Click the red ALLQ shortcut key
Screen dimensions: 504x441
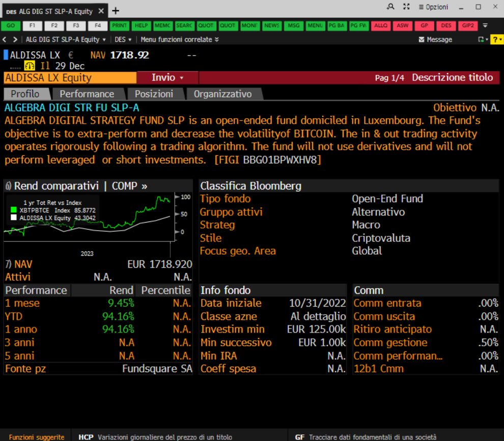tap(381, 25)
